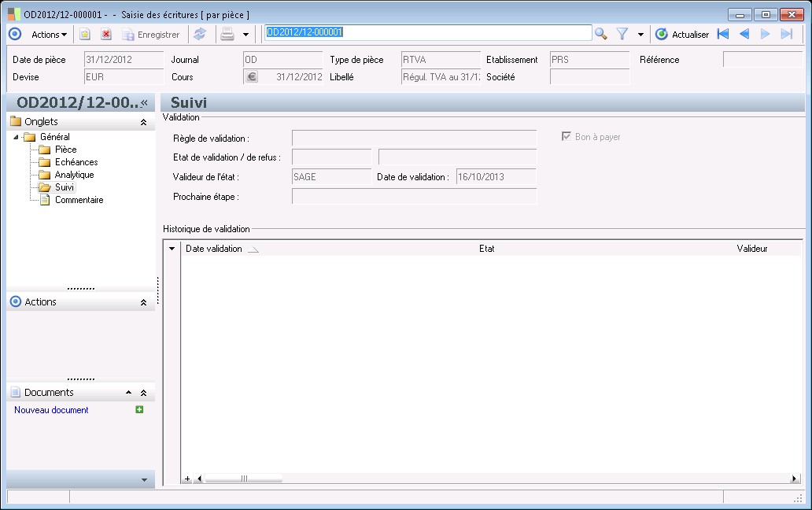This screenshot has width=812, height=510.
Task: Click the printer icon
Action: click(227, 34)
